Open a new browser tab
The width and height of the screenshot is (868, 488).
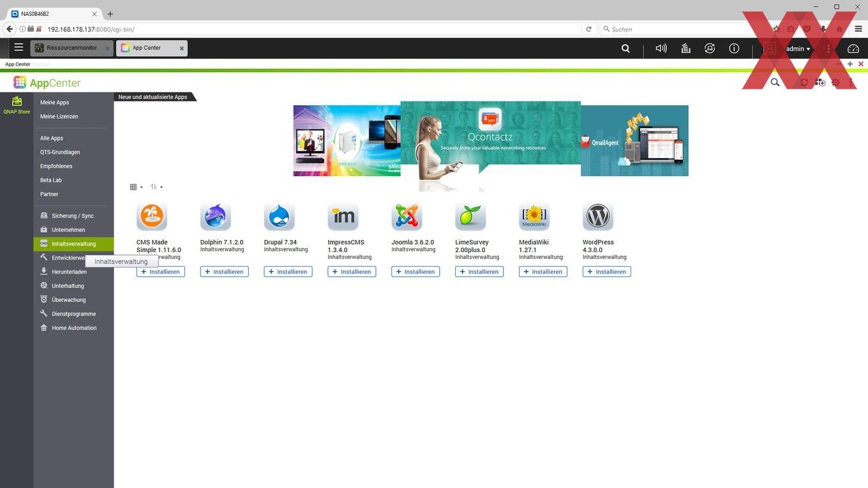(x=110, y=13)
